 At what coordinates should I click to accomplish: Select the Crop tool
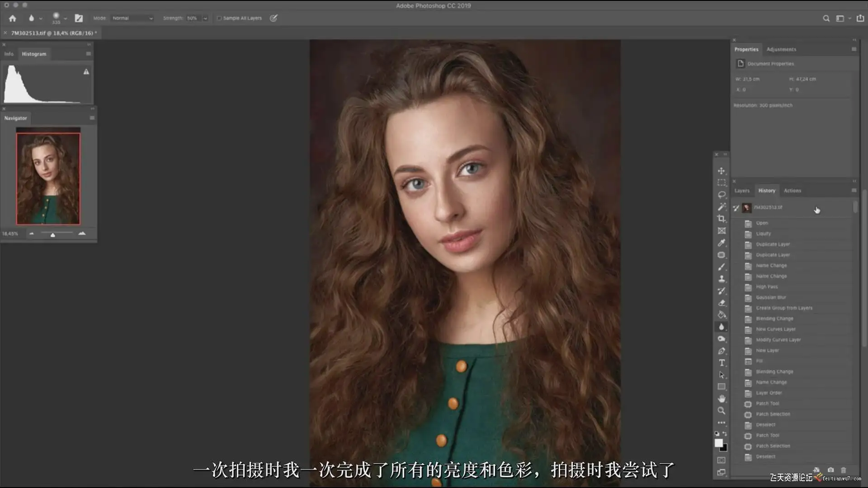click(x=722, y=219)
